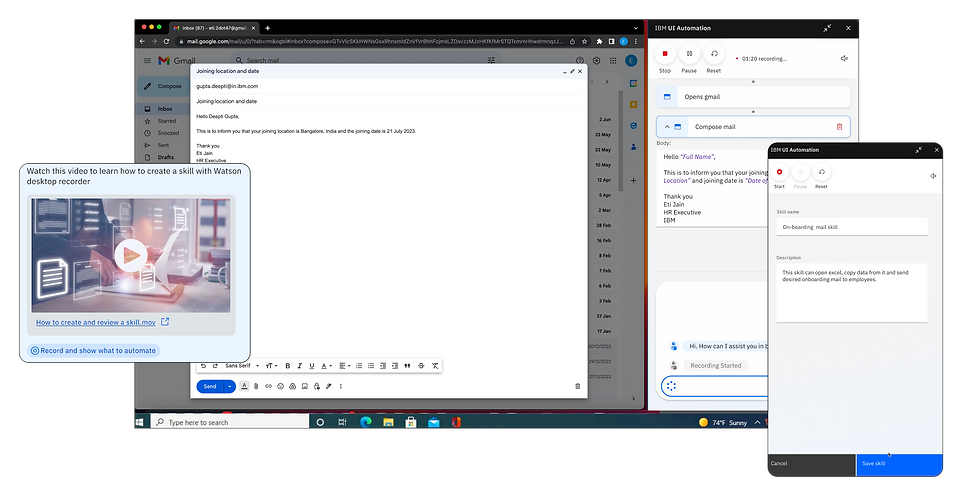Toggle bold formatting

288,366
